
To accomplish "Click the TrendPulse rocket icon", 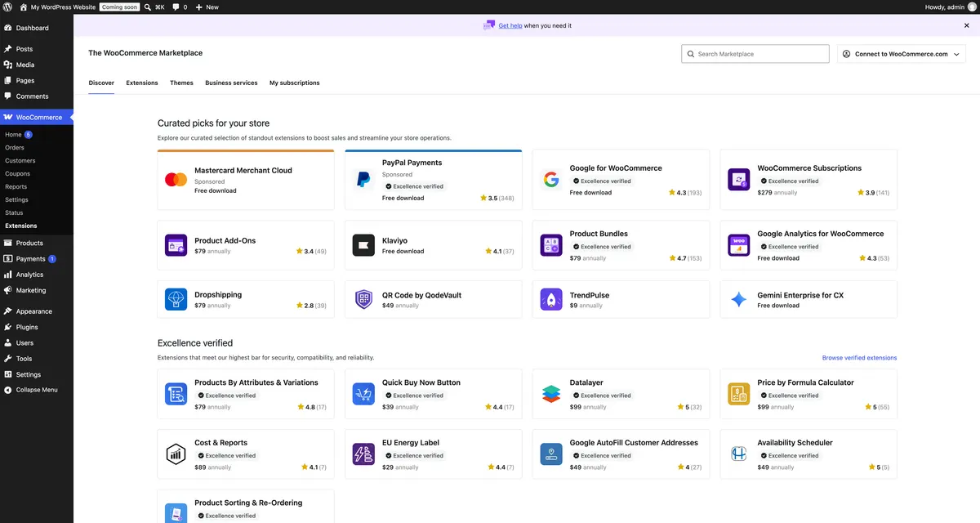I will [551, 299].
